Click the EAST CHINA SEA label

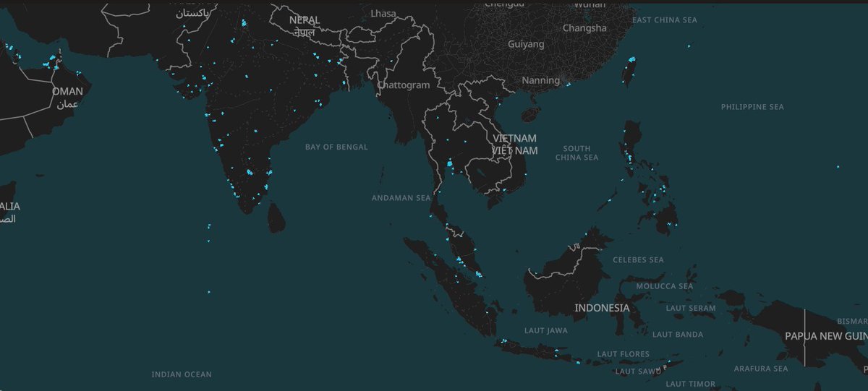pyautogui.click(x=665, y=20)
